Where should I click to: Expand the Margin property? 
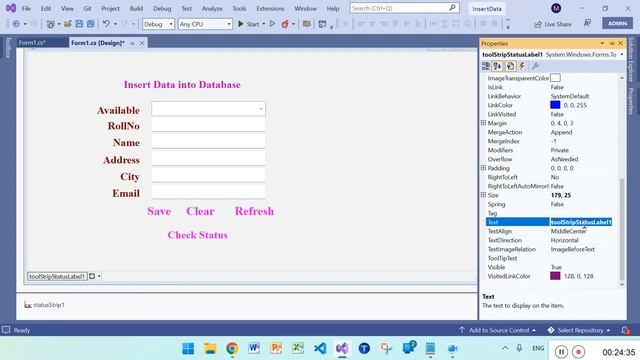483,123
